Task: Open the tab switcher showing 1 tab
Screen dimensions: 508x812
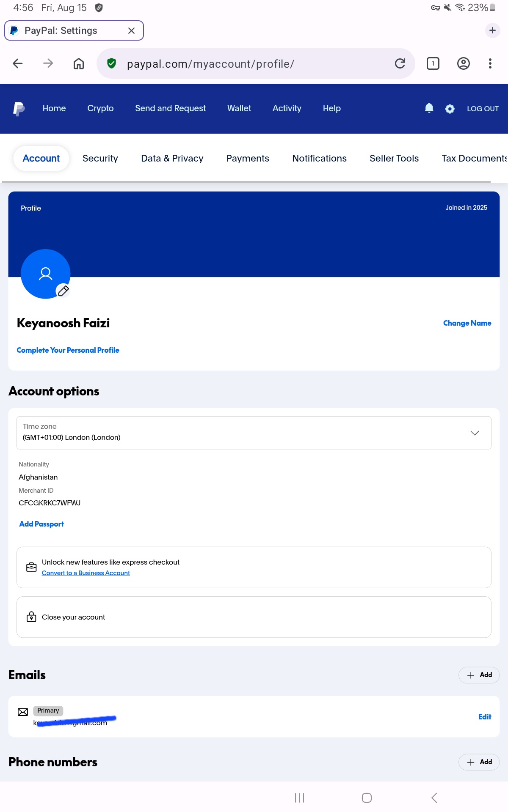Action: click(x=433, y=63)
